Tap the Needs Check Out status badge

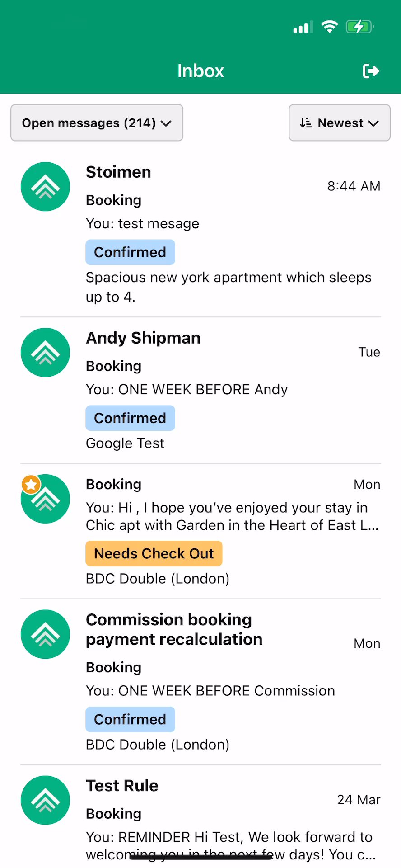pos(154,553)
